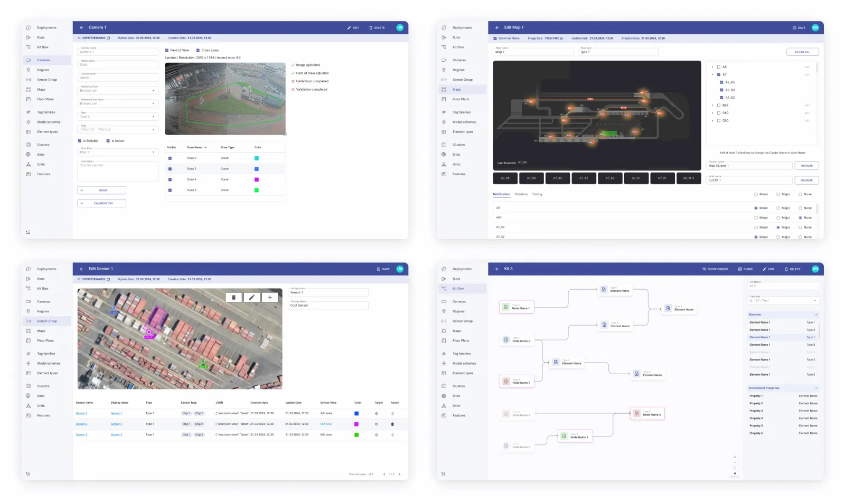Screen dimensions: 845x504
Task: Go back from the Edit Map 1 page
Action: pos(497,27)
